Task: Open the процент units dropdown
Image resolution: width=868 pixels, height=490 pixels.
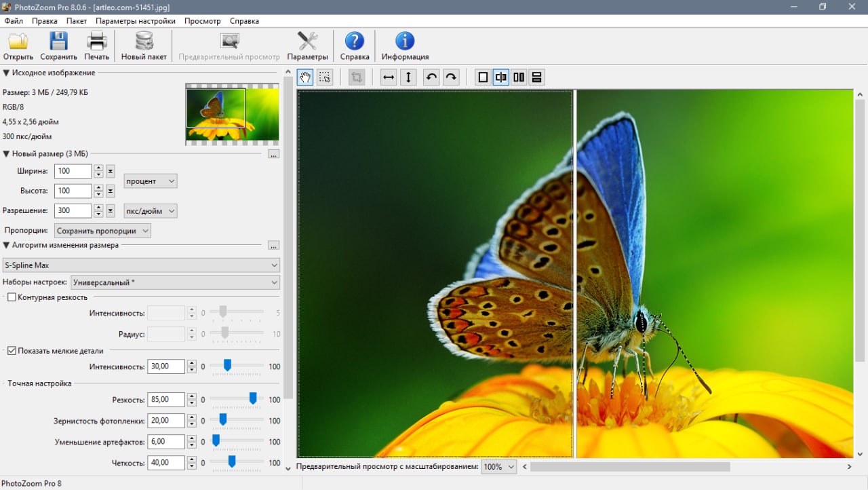Action: (151, 181)
